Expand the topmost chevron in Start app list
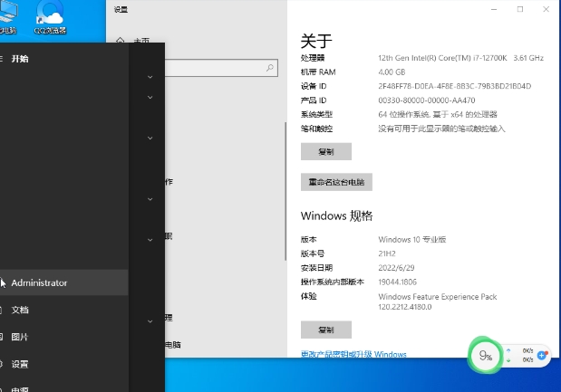561x392 pixels. [150, 77]
